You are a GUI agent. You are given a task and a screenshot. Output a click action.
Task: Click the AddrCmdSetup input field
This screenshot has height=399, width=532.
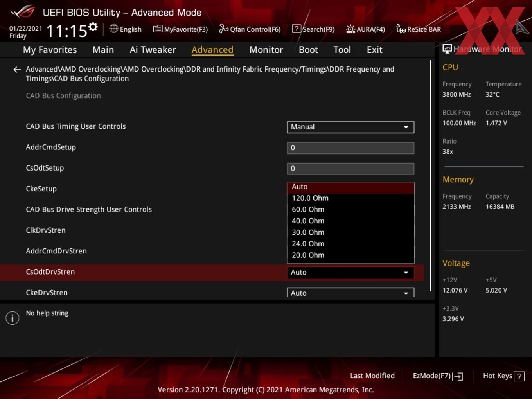[x=350, y=148]
